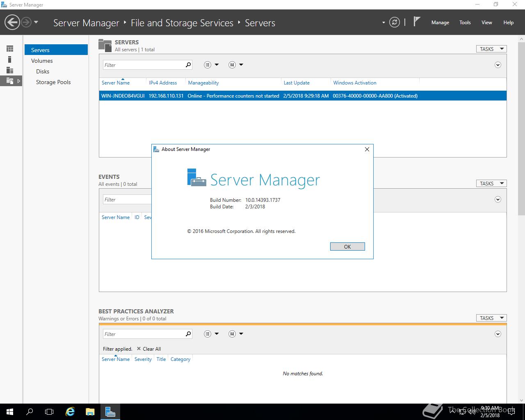Click the Back navigation arrow
The image size is (525, 420).
click(x=12, y=22)
